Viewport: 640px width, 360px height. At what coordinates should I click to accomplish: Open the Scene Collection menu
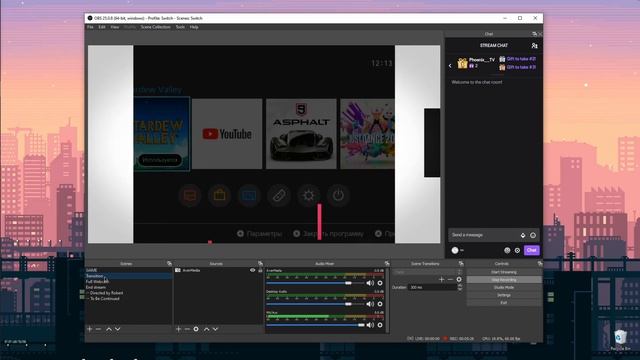(x=155, y=27)
